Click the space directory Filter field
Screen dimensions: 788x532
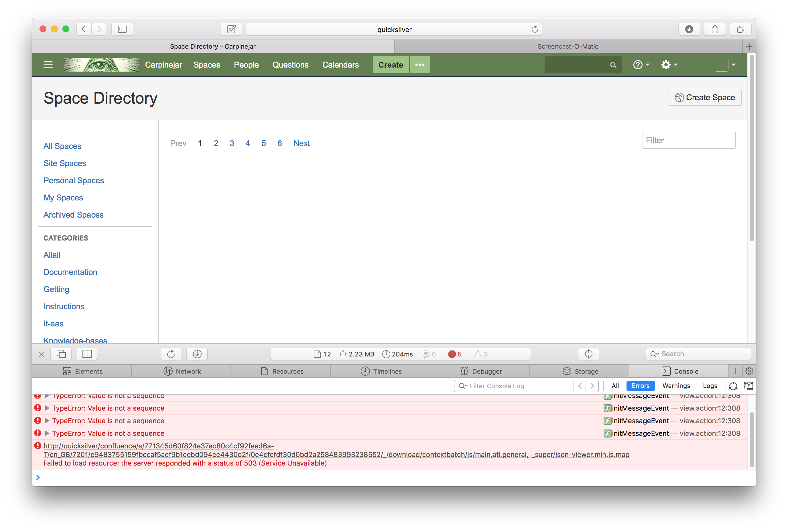[x=689, y=140]
